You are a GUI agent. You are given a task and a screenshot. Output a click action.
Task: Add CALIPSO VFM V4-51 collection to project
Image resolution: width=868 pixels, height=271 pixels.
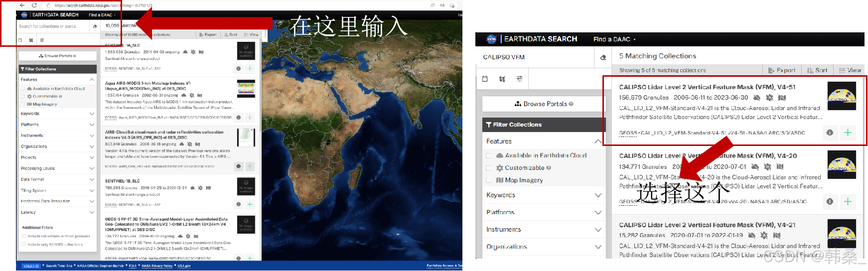pos(848,133)
